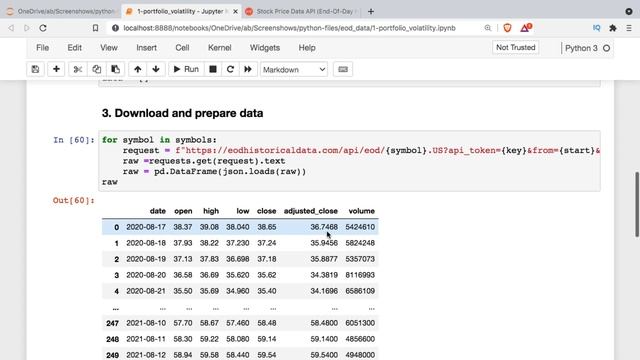This screenshot has width=640, height=360.
Task: Run the selected cell
Action: point(186,69)
